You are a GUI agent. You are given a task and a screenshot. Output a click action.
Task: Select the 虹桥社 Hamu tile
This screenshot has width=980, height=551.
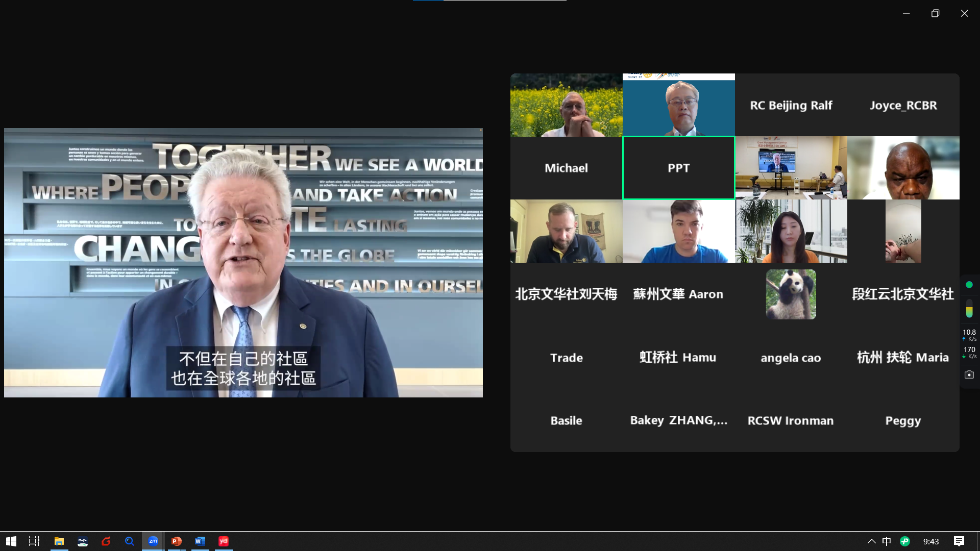point(679,358)
